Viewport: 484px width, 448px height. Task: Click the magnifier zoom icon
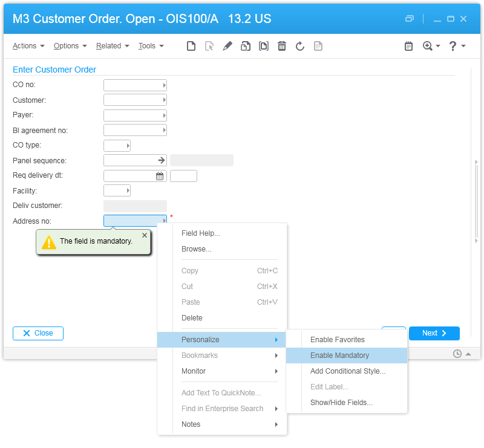click(428, 46)
